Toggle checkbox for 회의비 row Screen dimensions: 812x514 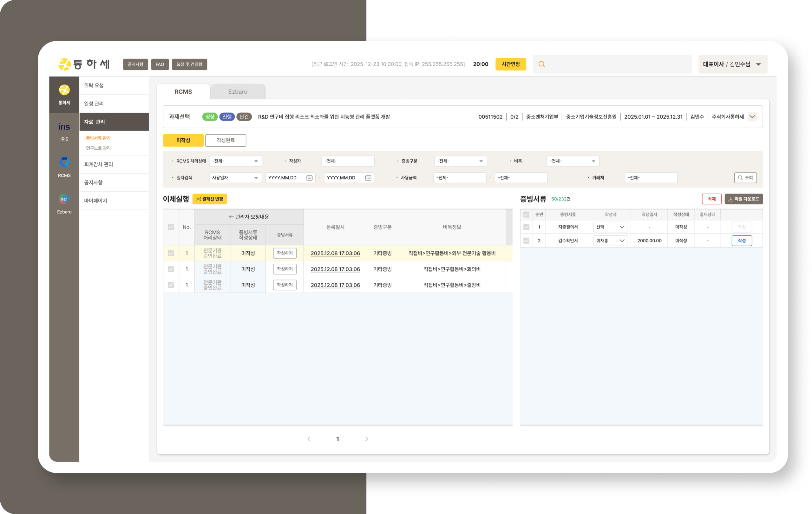click(x=171, y=269)
